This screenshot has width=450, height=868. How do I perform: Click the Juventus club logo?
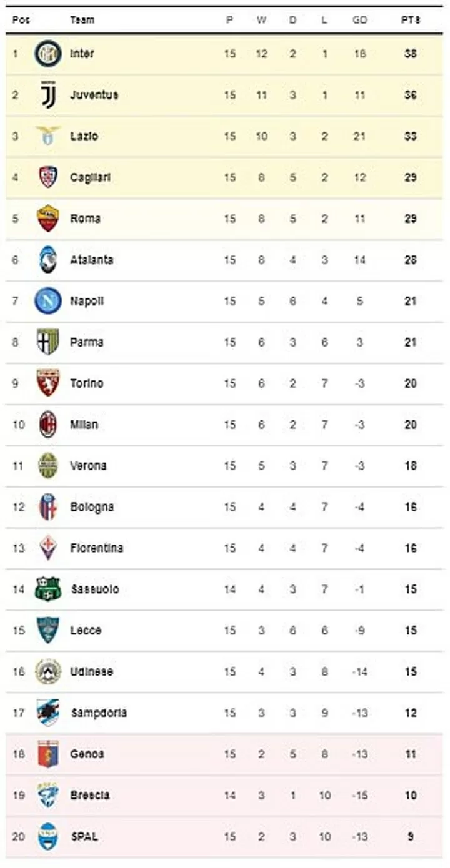coord(48,95)
